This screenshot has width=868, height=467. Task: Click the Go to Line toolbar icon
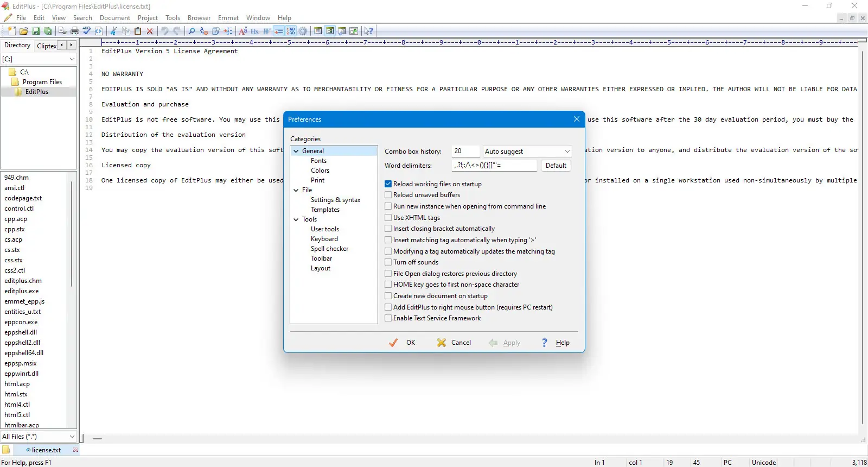coord(228,31)
